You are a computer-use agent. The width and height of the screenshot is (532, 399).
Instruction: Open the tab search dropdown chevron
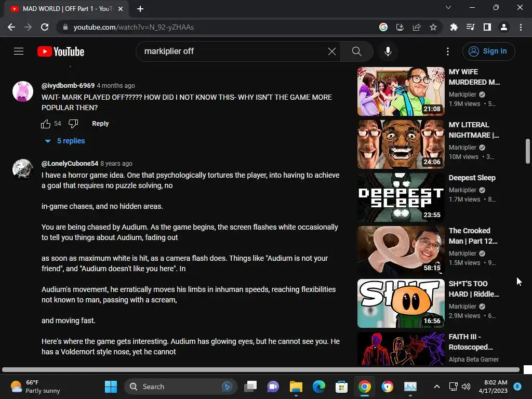pyautogui.click(x=448, y=7)
